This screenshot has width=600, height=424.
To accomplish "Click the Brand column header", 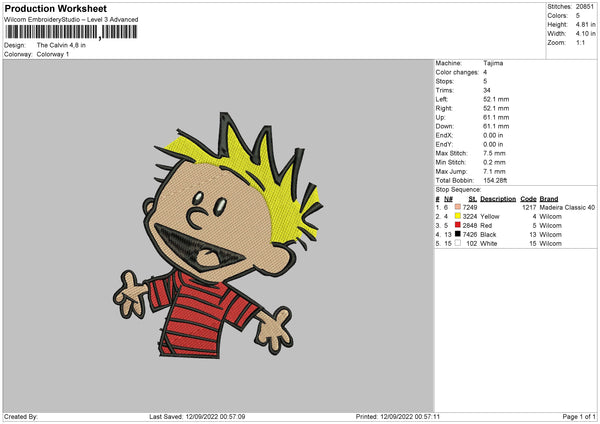I will pyautogui.click(x=549, y=199).
